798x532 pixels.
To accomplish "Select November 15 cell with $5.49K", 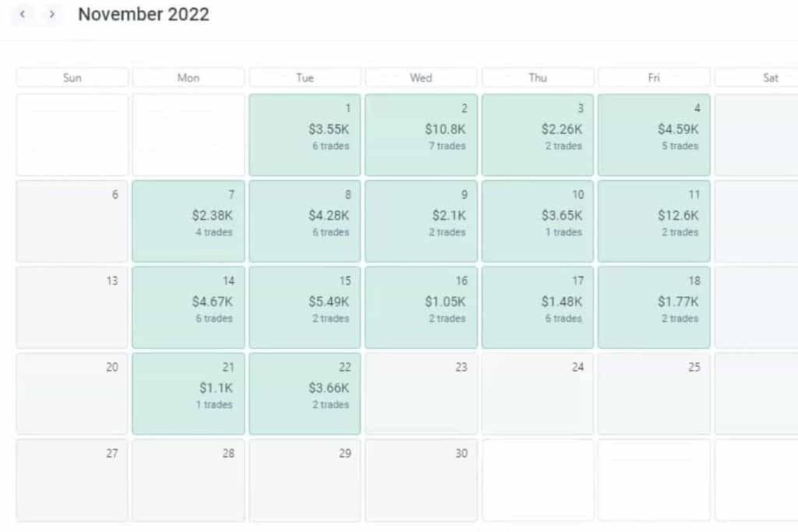I will (x=305, y=307).
